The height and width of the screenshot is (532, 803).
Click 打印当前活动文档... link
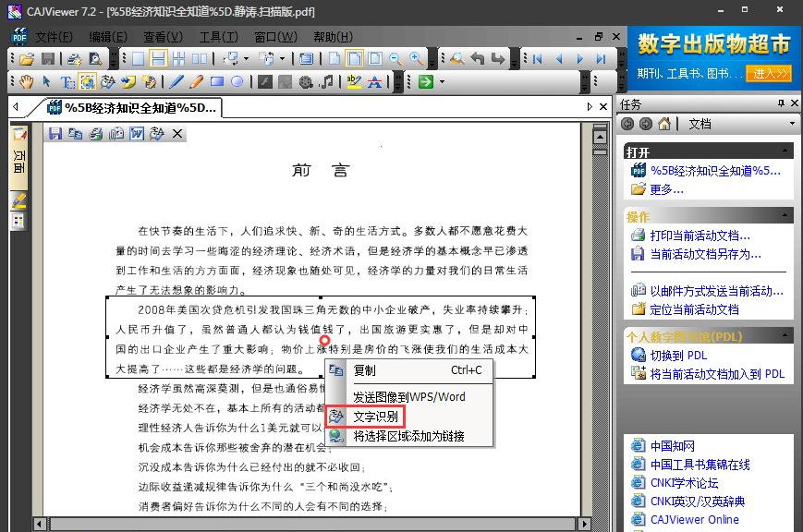click(x=700, y=236)
